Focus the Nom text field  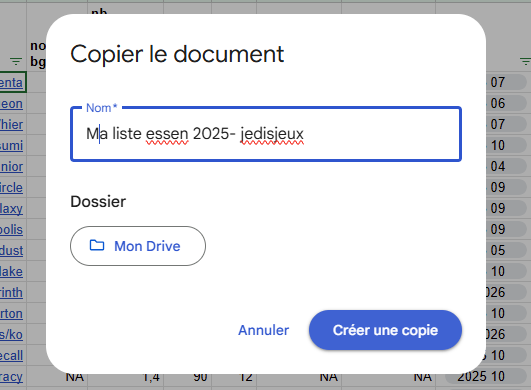click(266, 134)
